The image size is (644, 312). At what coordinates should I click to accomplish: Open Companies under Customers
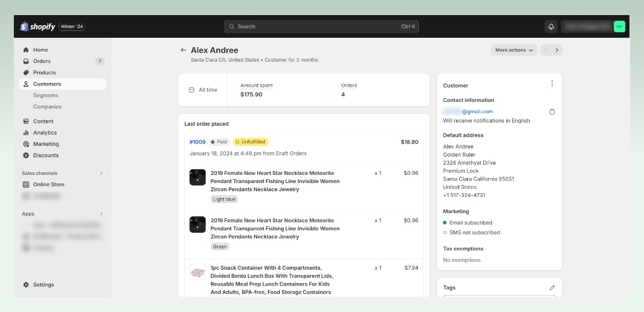[47, 107]
